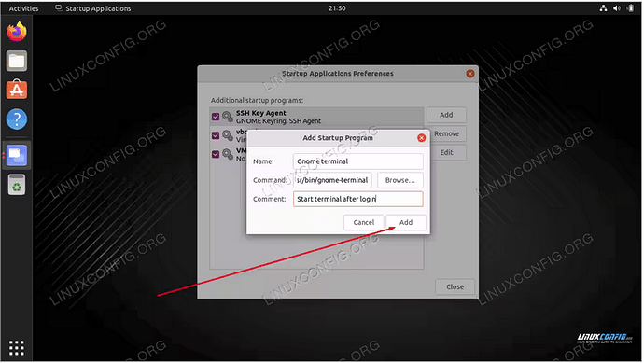The height and width of the screenshot is (363, 644).
Task: Toggle the third startup program checkbox
Action: pyautogui.click(x=216, y=154)
